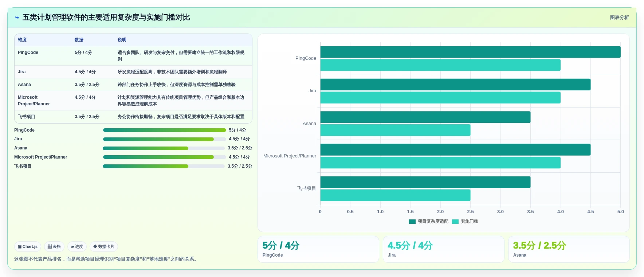Viewport: 644px width, 277px height.
Task: Click the 5.0 tick on chart x-axis
Action: 620,212
